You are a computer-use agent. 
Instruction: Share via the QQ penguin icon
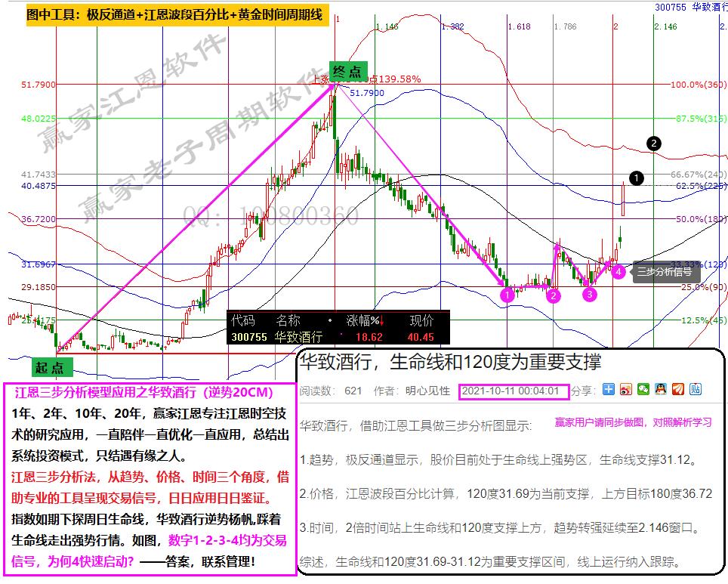660,390
